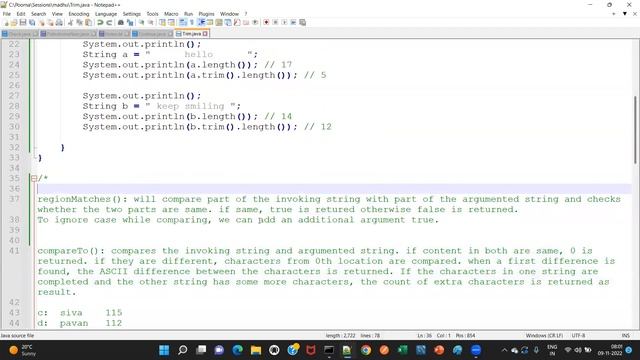Open the Language menu
This screenshot has width=640, height=360.
(106, 14)
